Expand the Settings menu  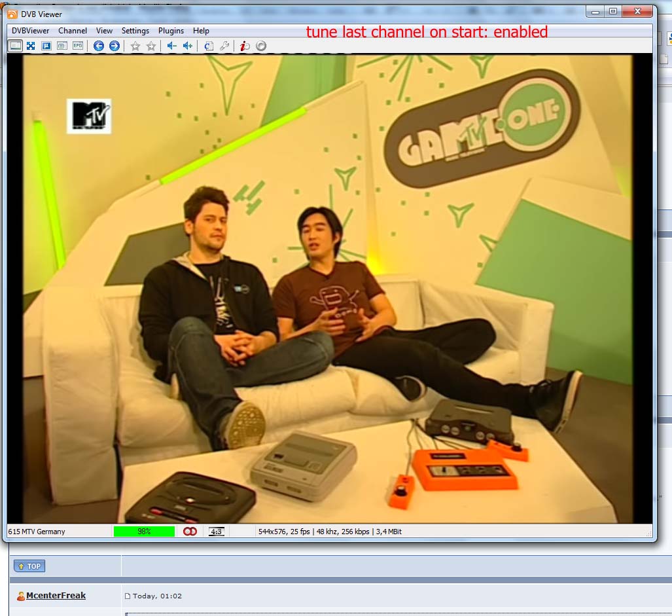[135, 31]
